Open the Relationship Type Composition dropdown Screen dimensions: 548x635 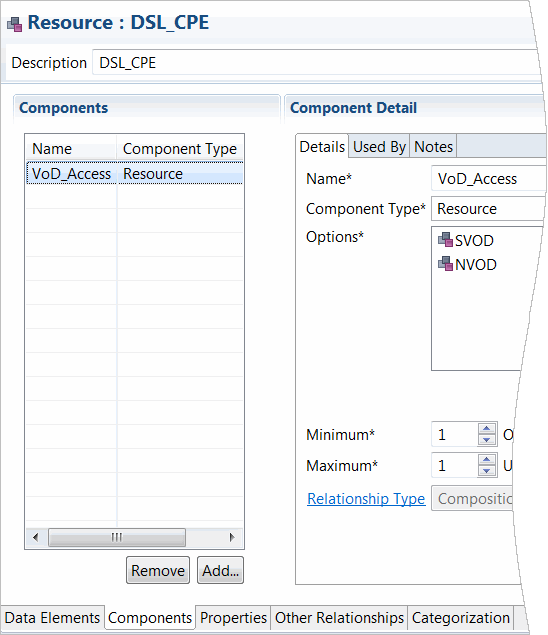(x=472, y=499)
